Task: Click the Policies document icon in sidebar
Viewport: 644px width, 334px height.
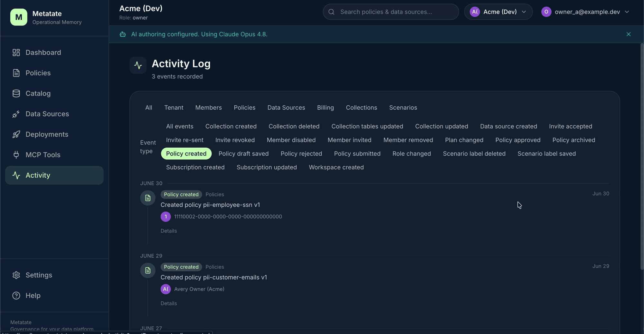Action: tap(16, 73)
